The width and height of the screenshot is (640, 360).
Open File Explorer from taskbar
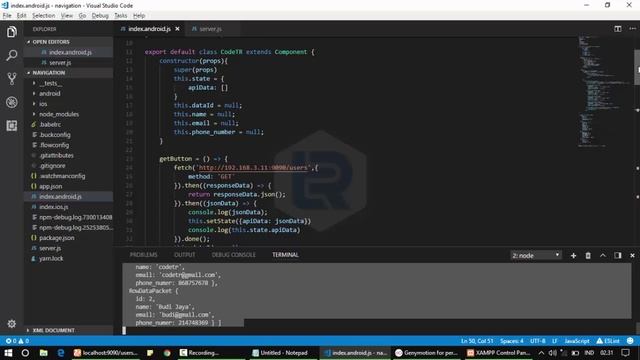pos(44,353)
